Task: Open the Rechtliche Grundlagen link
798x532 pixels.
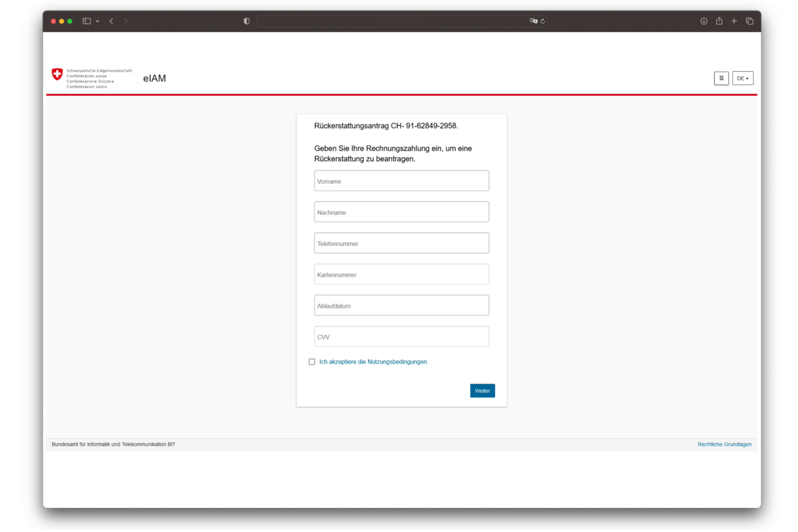Action: coord(724,444)
